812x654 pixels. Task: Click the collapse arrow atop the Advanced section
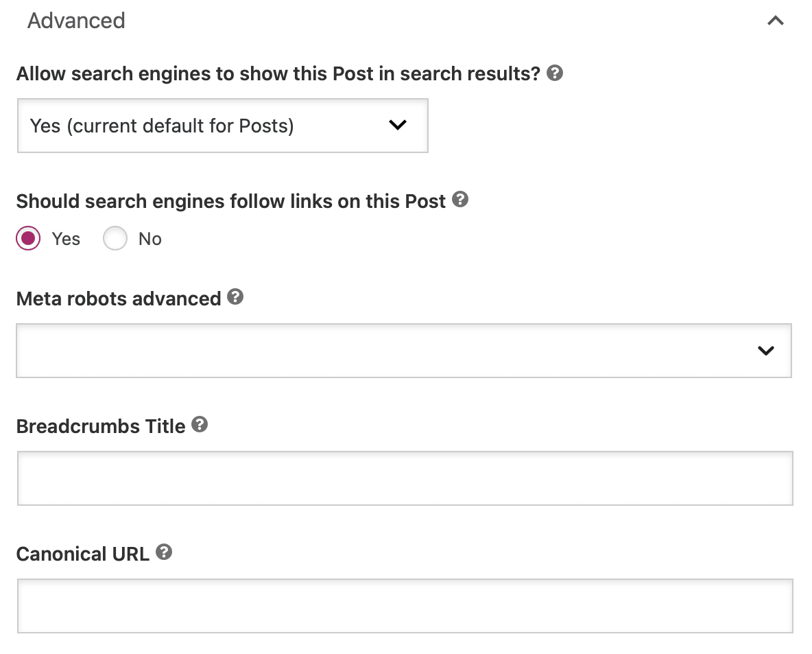(775, 21)
